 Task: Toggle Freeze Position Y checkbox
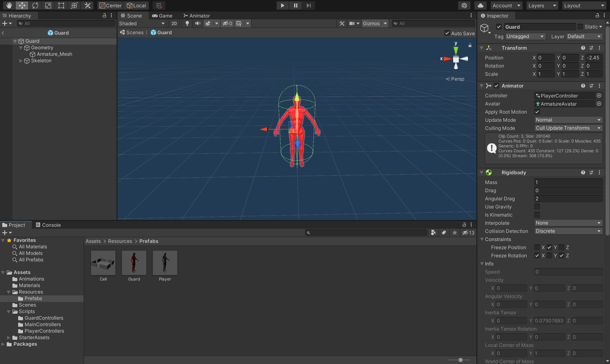pos(549,248)
